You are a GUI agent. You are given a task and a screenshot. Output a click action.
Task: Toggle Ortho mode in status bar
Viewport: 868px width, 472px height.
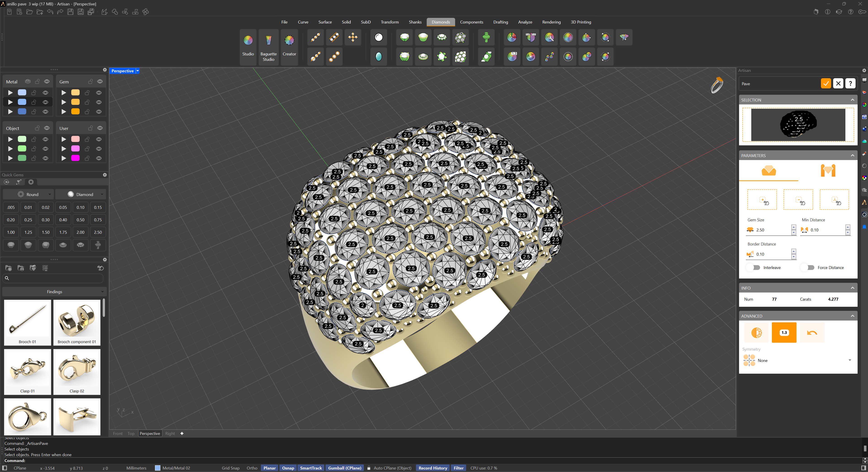click(x=252, y=468)
